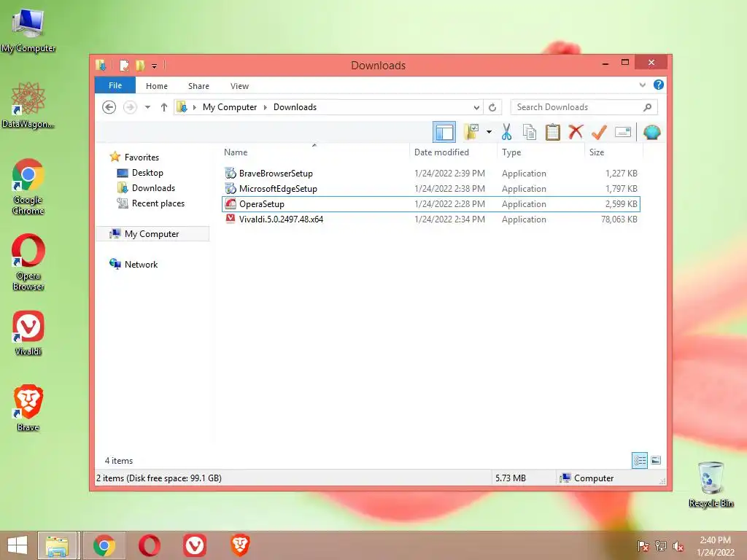The width and height of the screenshot is (747, 560).
Task: Select the OperaSetup file
Action: pos(431,204)
